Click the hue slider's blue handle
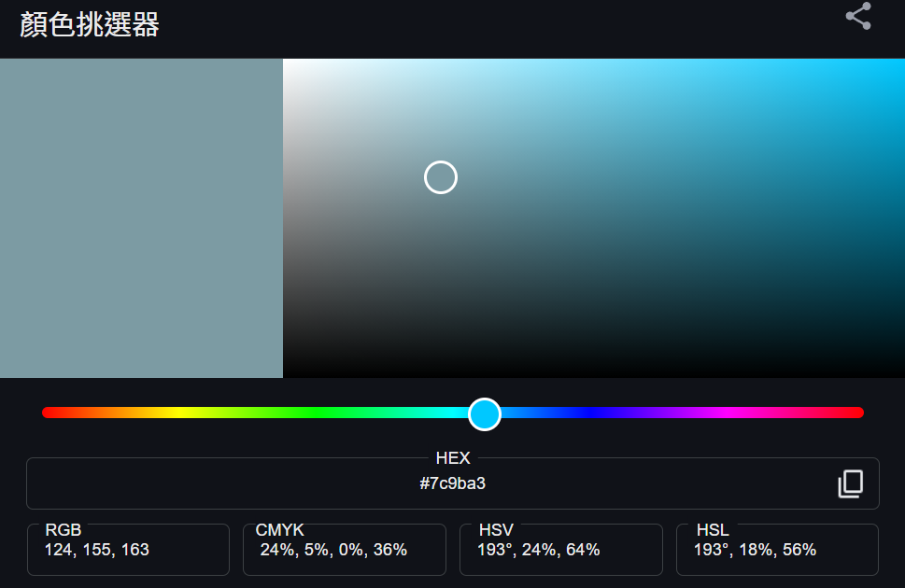This screenshot has width=905, height=588. (x=484, y=413)
